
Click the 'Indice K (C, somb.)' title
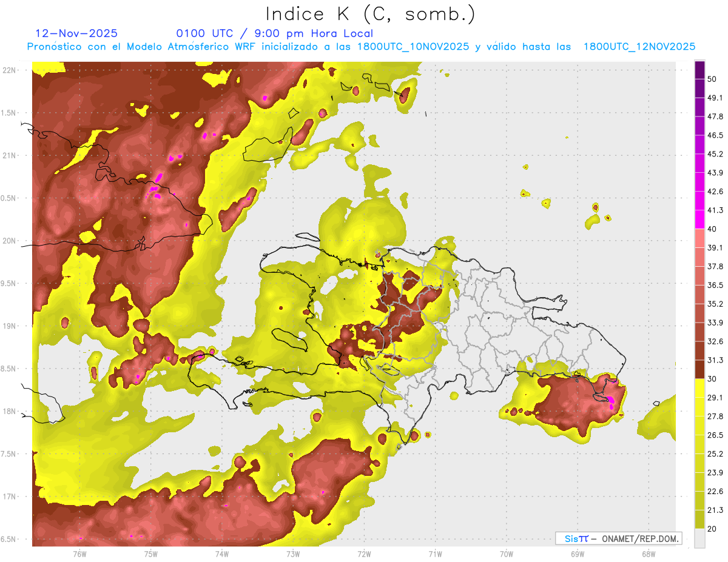click(x=370, y=13)
